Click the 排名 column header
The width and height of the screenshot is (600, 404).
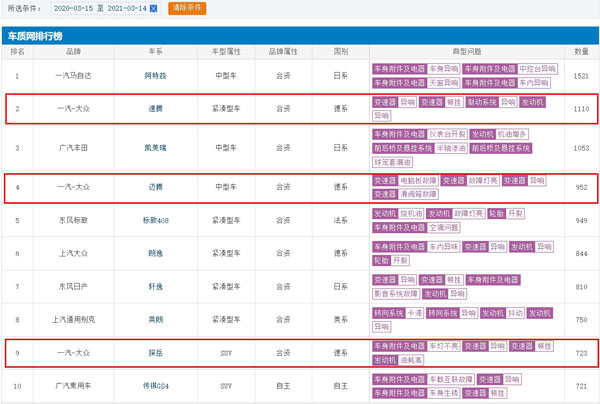(17, 52)
